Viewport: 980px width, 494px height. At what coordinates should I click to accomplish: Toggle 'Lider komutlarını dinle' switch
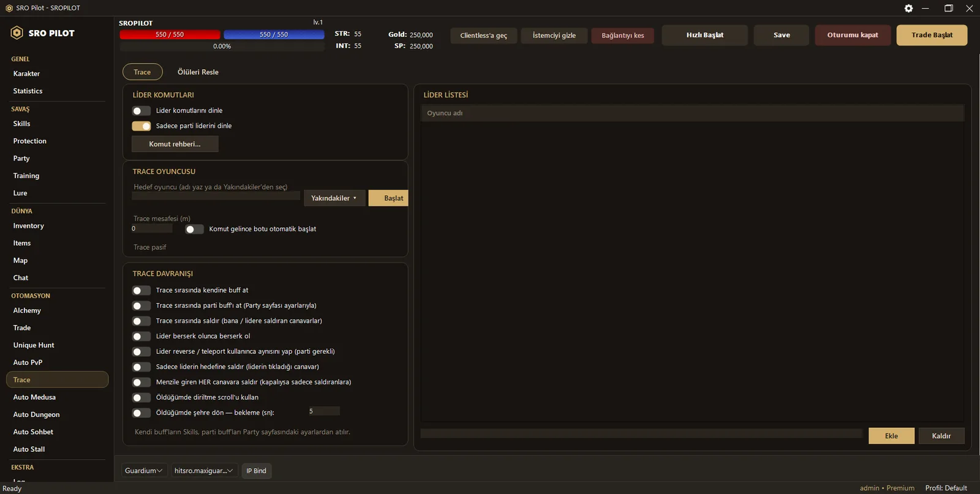(x=141, y=111)
